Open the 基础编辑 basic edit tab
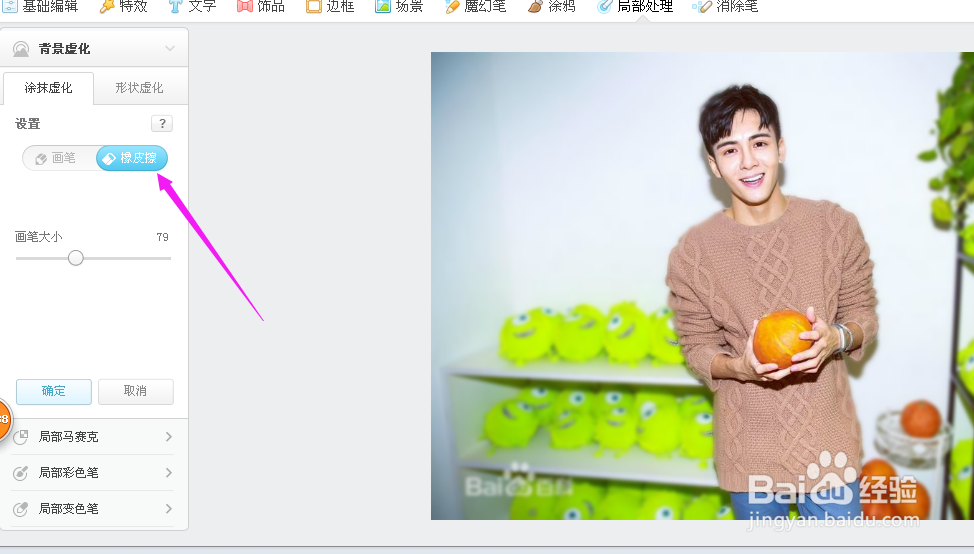The height and width of the screenshot is (554, 974). point(42,7)
